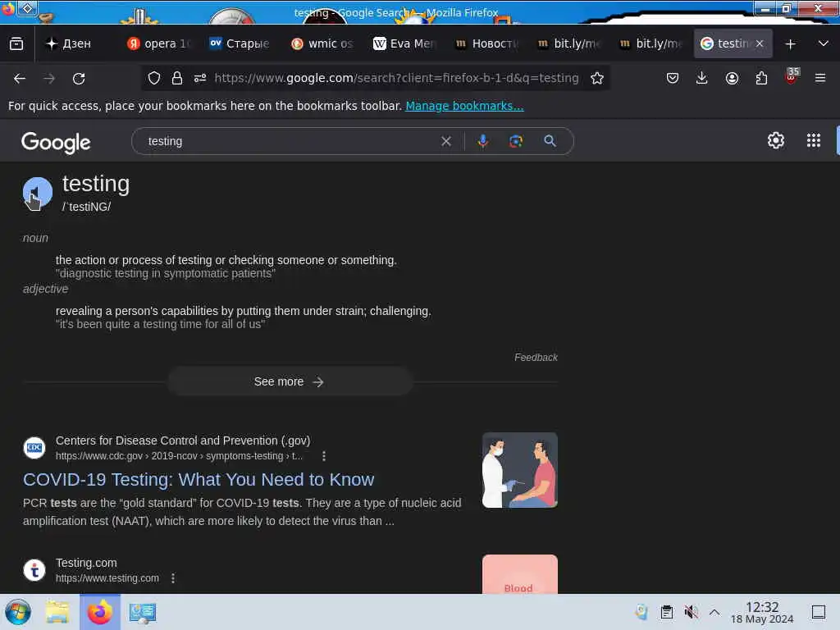840x630 pixels.
Task: Expand hidden system tray icons
Action: pyautogui.click(x=714, y=612)
